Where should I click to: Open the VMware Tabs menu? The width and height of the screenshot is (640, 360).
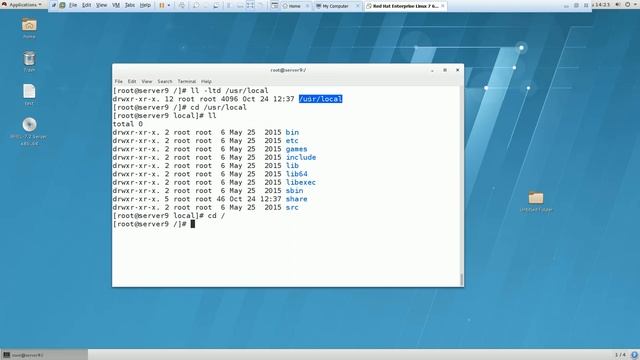[x=130, y=5]
